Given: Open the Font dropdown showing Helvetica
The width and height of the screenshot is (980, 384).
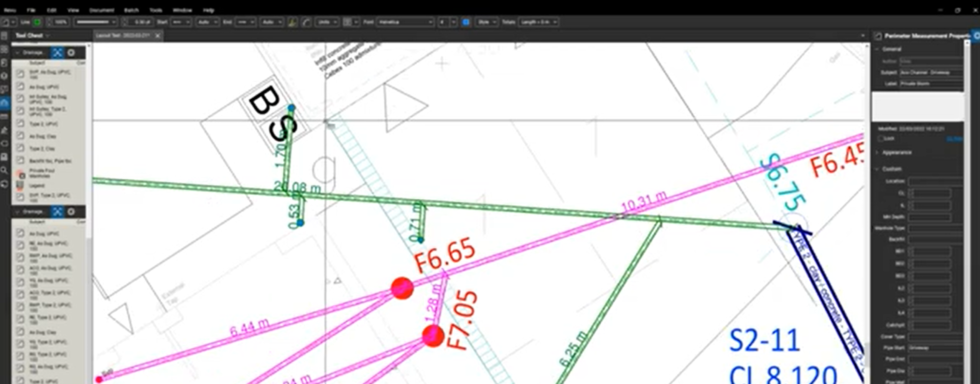Looking at the screenshot, I should point(406,22).
